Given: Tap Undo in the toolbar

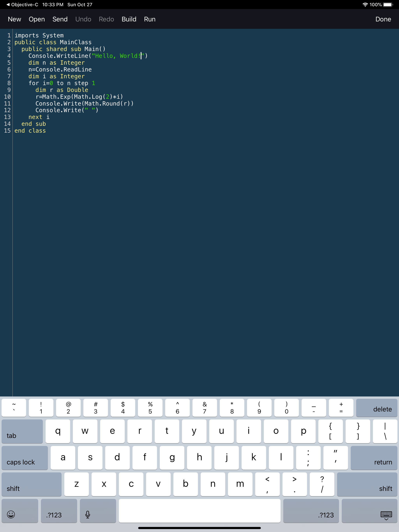Looking at the screenshot, I should point(83,19).
